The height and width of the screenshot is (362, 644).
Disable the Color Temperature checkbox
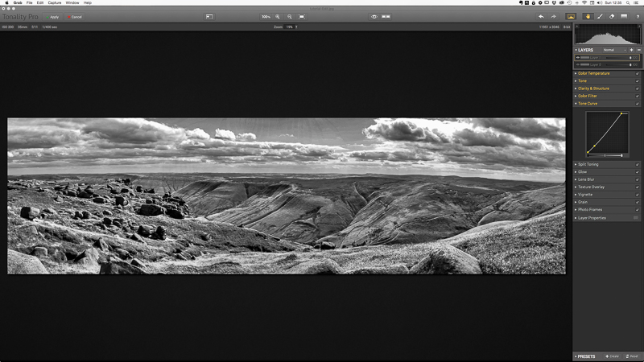pos(637,74)
